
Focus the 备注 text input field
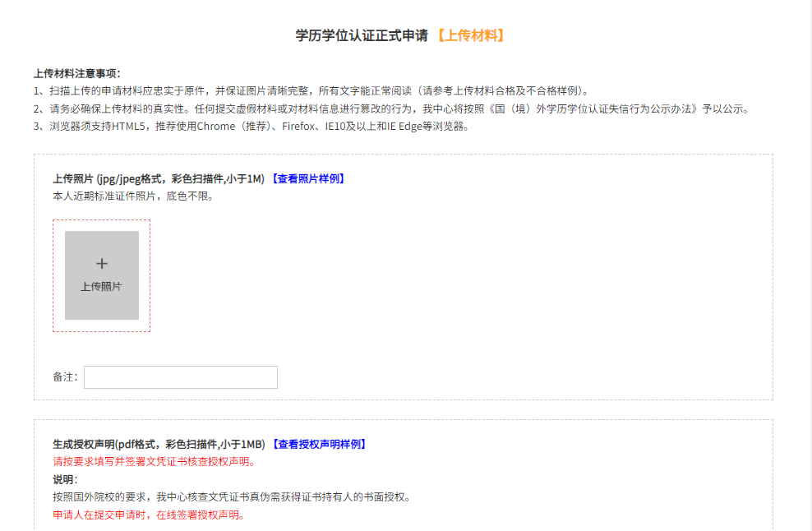[181, 377]
